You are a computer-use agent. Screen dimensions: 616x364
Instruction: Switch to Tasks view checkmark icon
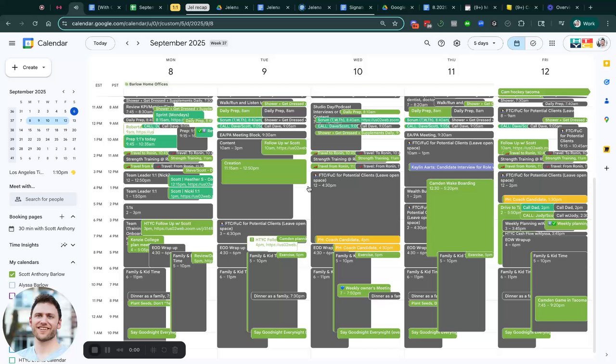(533, 43)
